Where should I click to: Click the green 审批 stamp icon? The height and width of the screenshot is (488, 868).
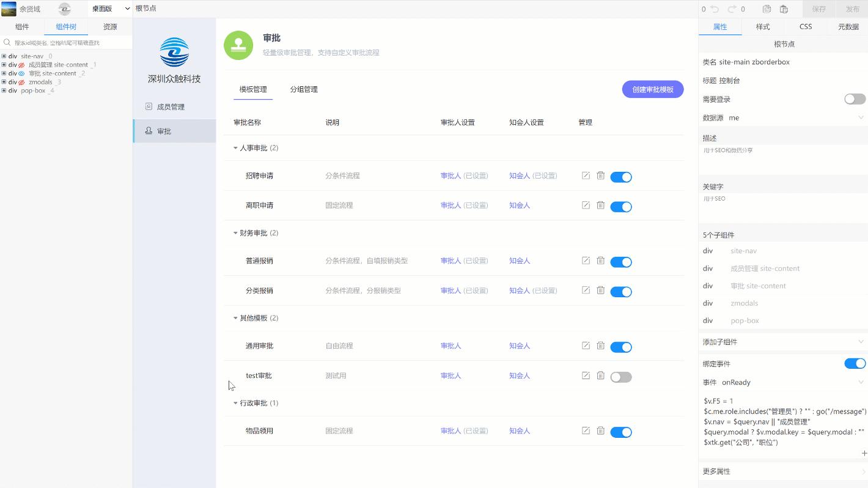(238, 45)
